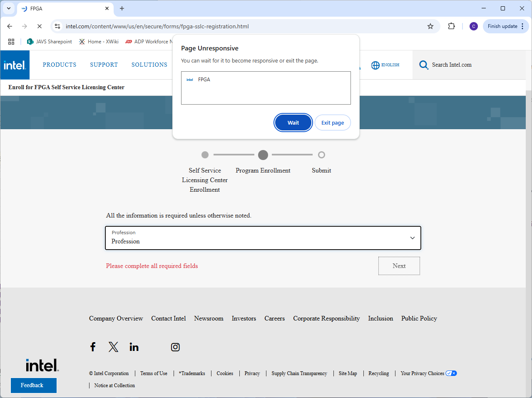
Task: Open the browser Extensions puzzle icon
Action: [x=451, y=26]
